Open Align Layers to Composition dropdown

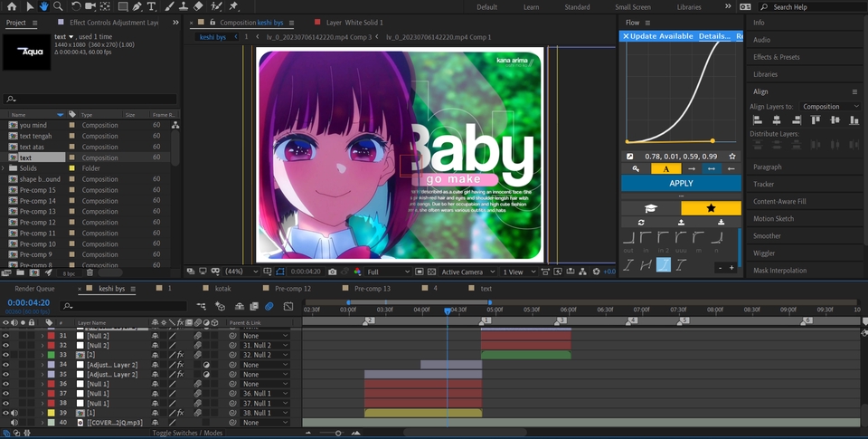point(831,107)
